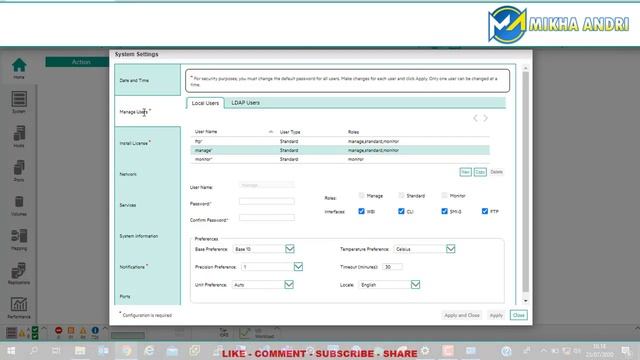
Task: Expand the event status footer chevron
Action: click(105, 328)
